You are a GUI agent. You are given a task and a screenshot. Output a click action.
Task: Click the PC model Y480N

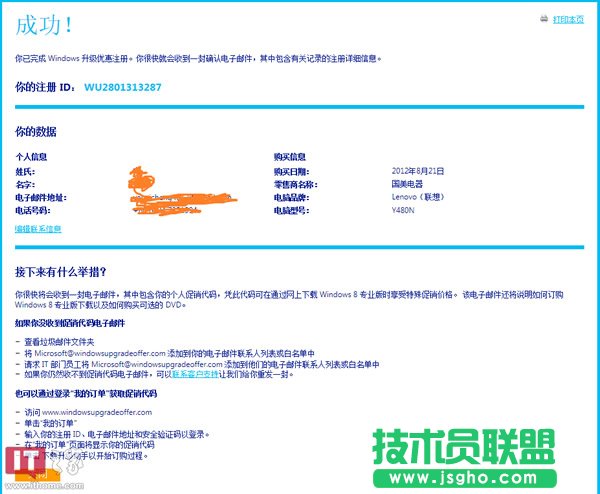click(x=403, y=210)
